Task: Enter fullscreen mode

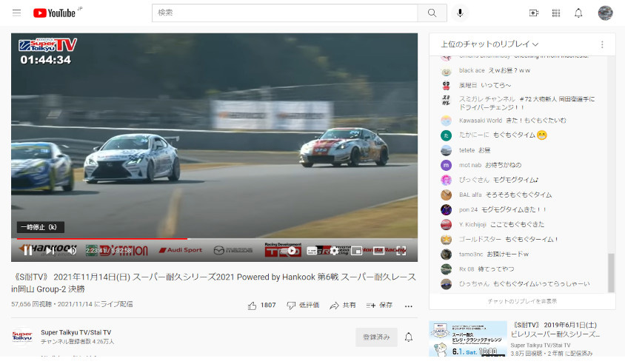Action: coord(401,250)
